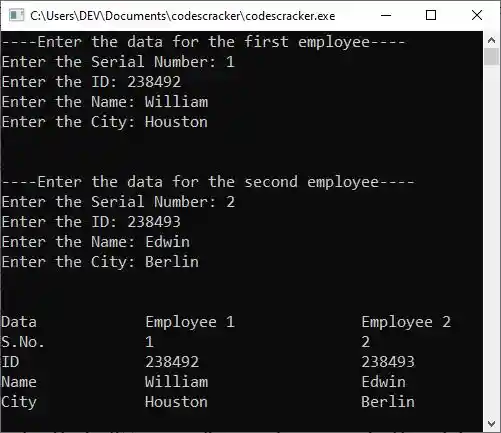Close the codescracker.exe console window
The width and height of the screenshot is (501, 433).
click(x=477, y=15)
